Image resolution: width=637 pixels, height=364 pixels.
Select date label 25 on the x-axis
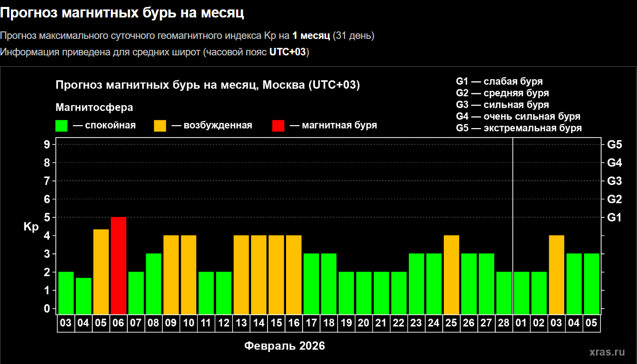451,323
